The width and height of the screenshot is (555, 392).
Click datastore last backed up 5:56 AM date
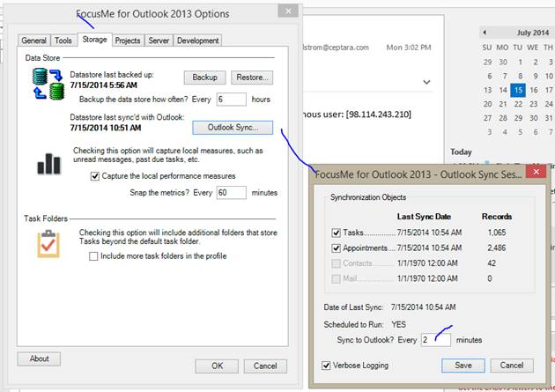click(x=103, y=85)
